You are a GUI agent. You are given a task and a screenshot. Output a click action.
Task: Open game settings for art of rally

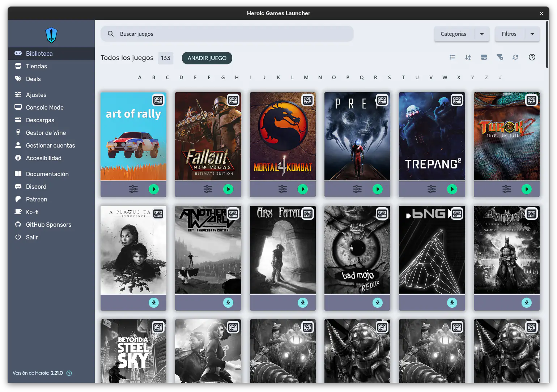pos(133,189)
